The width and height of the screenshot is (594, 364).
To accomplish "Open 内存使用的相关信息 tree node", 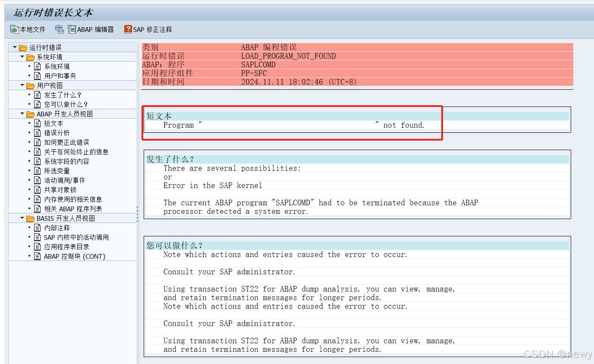I will click(73, 199).
